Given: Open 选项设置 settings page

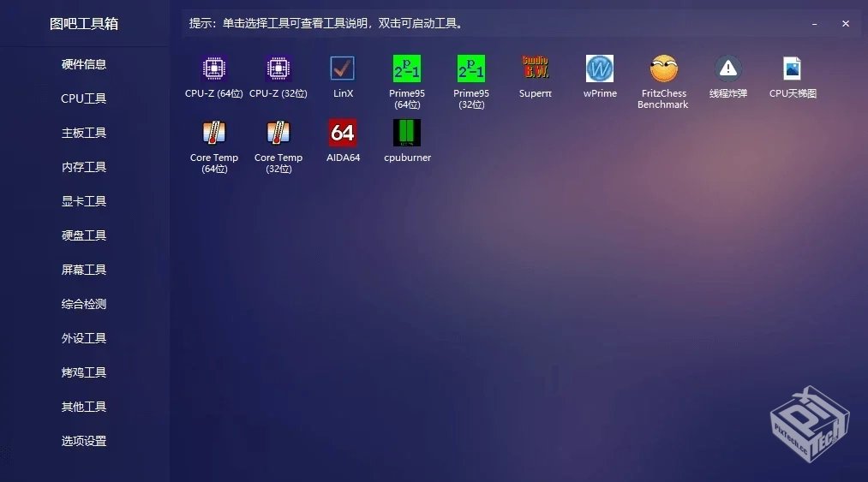Looking at the screenshot, I should point(84,441).
